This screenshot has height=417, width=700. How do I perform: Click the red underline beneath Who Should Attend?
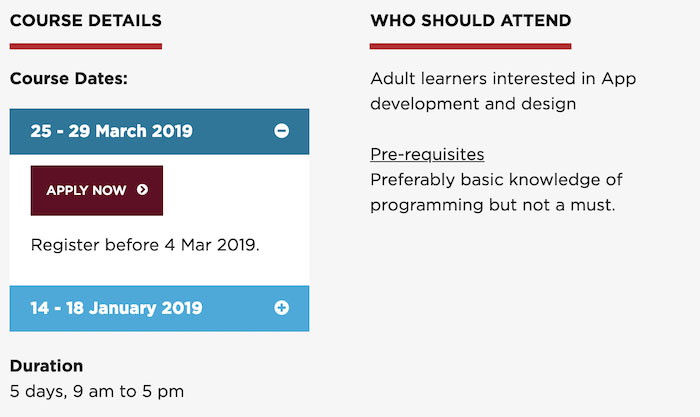point(470,45)
